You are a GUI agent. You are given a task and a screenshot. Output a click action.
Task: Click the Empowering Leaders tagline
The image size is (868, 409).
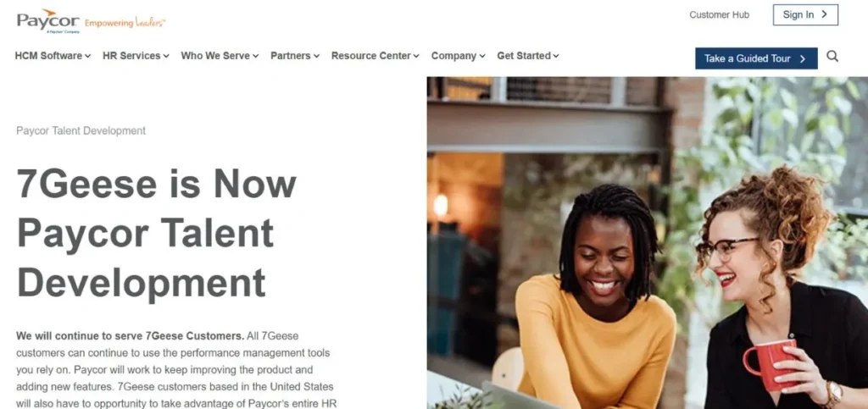tap(125, 23)
